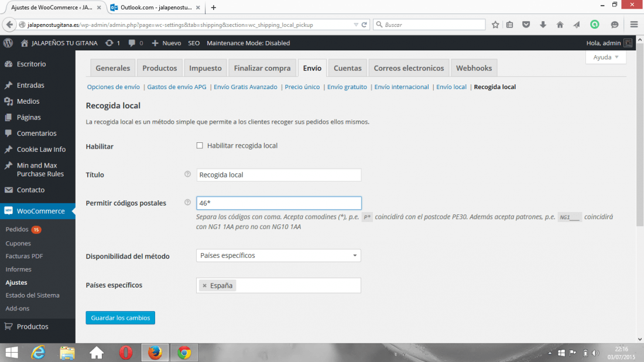Open Informes submenu item
This screenshot has width=644, height=362.
point(19,269)
